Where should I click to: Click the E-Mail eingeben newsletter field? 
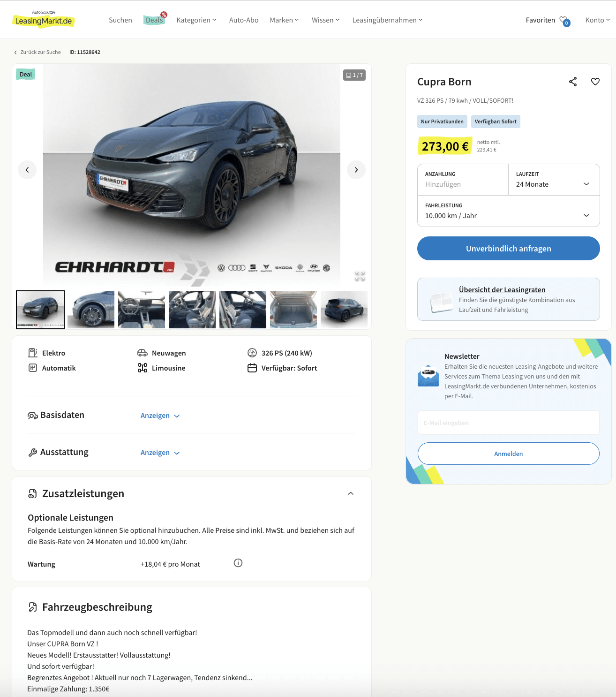(508, 423)
